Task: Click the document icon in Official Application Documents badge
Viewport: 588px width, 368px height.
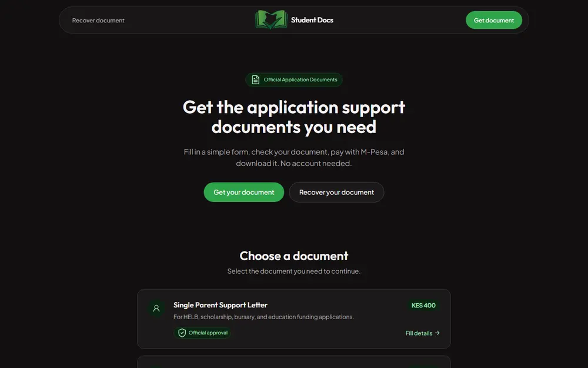Action: pos(255,79)
